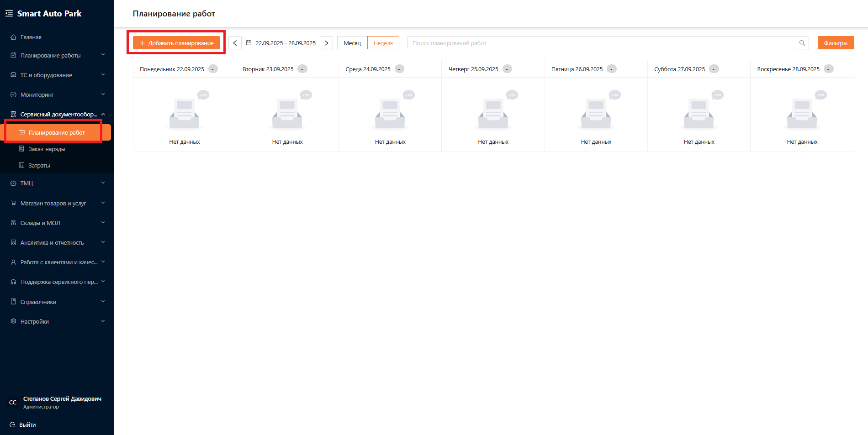The height and width of the screenshot is (435, 868).
Task: Open the calendar date range picker
Action: 281,43
